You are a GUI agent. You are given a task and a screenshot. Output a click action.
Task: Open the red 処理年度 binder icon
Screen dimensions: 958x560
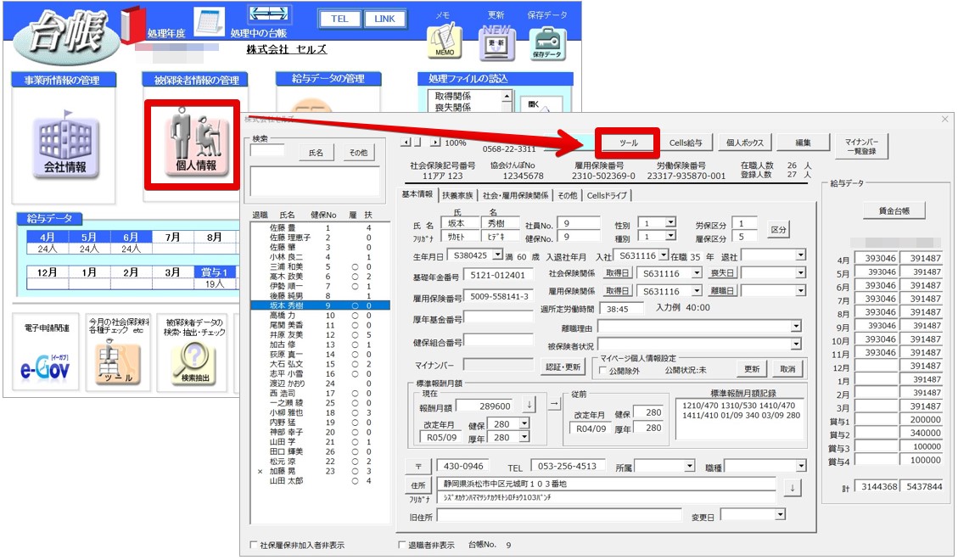coord(132,25)
